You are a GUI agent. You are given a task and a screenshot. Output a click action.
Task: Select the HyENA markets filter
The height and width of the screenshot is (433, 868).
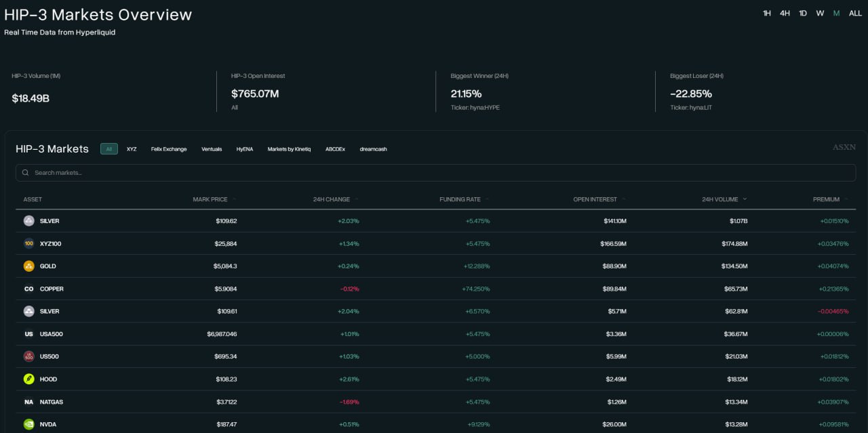click(245, 149)
